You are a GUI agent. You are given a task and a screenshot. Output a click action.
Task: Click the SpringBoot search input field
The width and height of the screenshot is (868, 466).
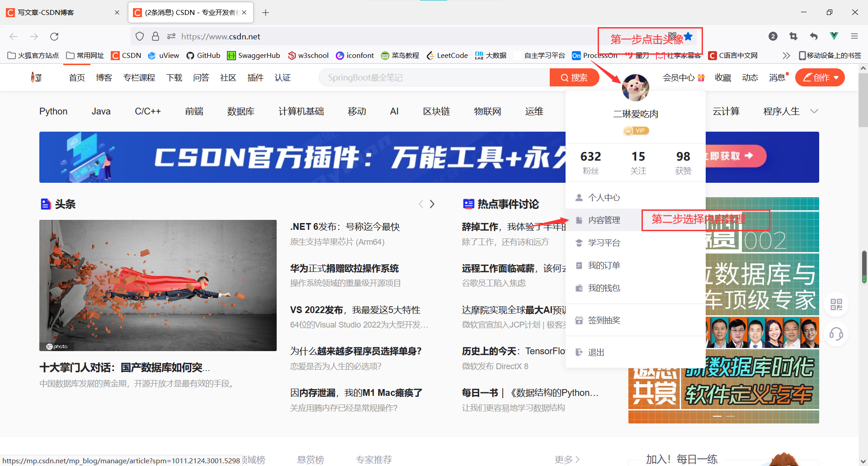[x=434, y=77]
